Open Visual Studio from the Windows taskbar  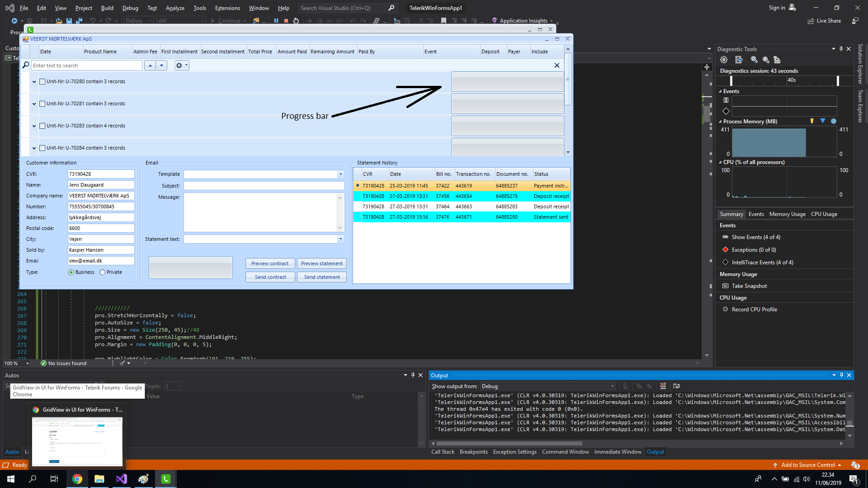point(122,479)
